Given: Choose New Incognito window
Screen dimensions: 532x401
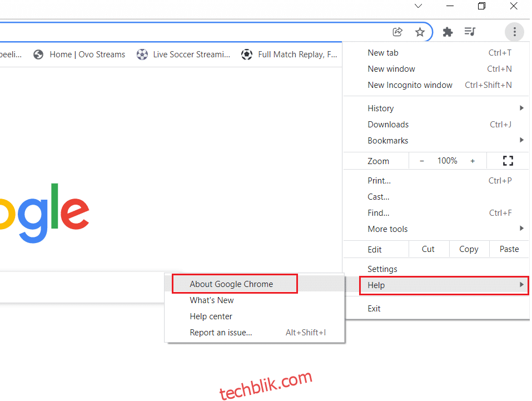Looking at the screenshot, I should click(436, 85).
